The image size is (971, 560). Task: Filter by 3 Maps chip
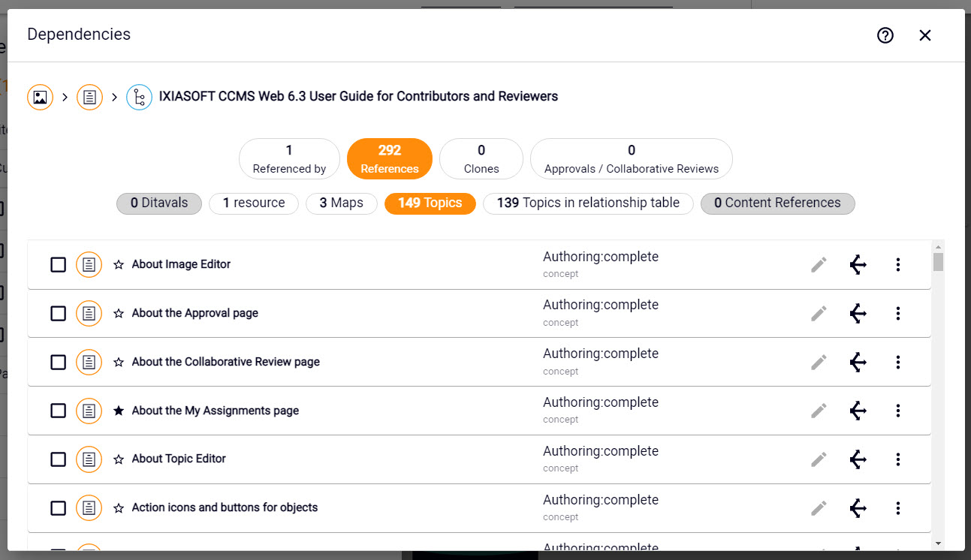[x=342, y=203]
